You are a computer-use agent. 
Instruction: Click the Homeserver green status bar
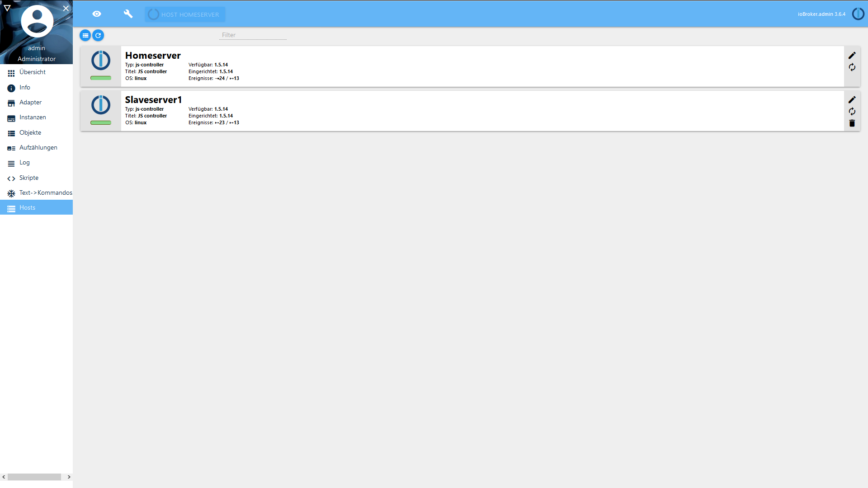point(101,78)
